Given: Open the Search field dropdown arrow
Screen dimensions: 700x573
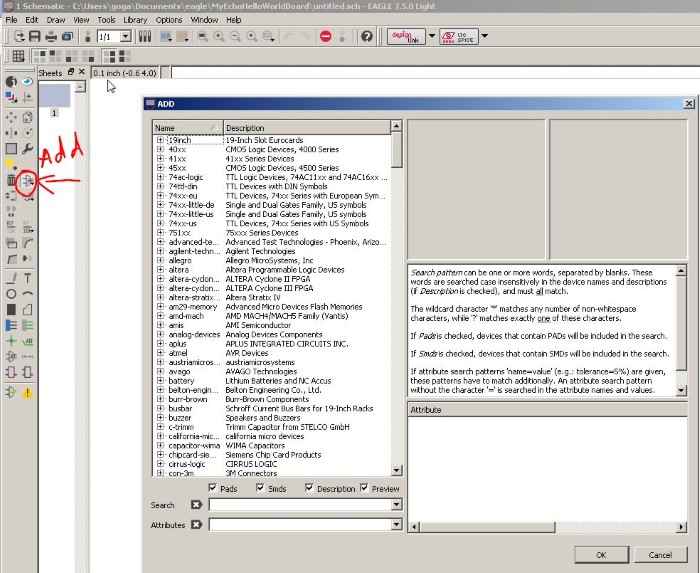Looking at the screenshot, I should [x=396, y=504].
